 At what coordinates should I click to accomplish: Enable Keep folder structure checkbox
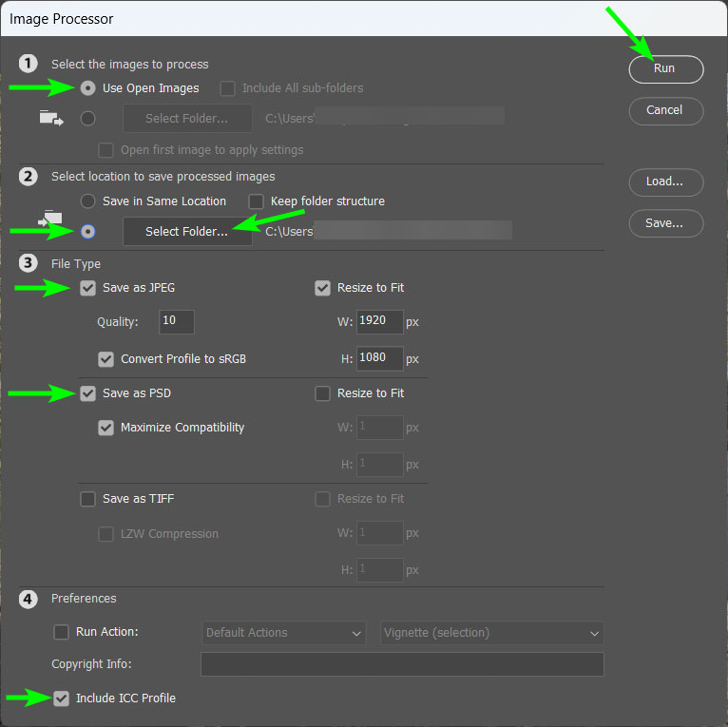pos(256,201)
